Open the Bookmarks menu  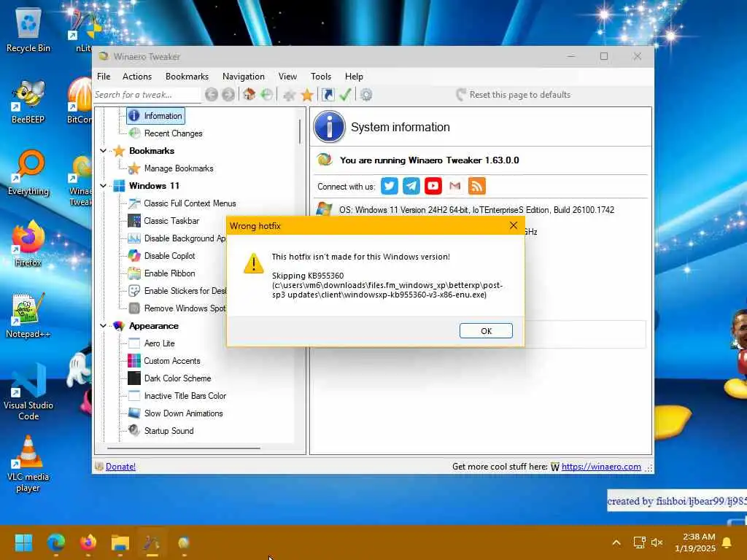187,76
